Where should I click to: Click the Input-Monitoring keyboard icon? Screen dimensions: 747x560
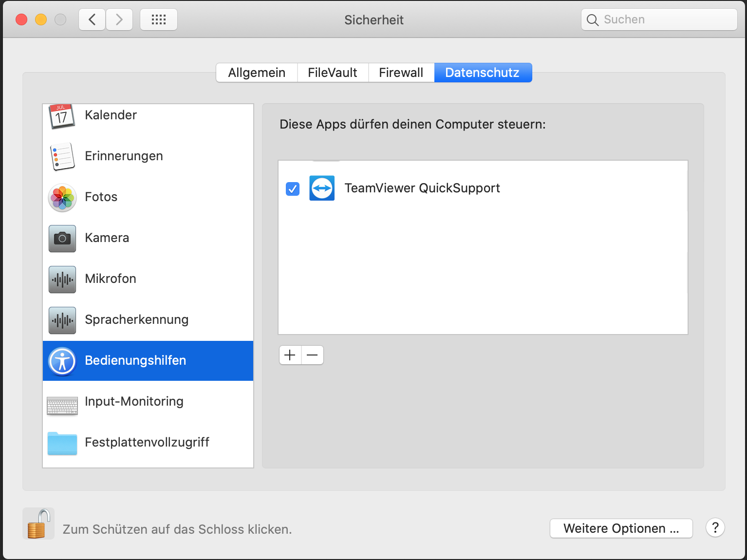62,405
